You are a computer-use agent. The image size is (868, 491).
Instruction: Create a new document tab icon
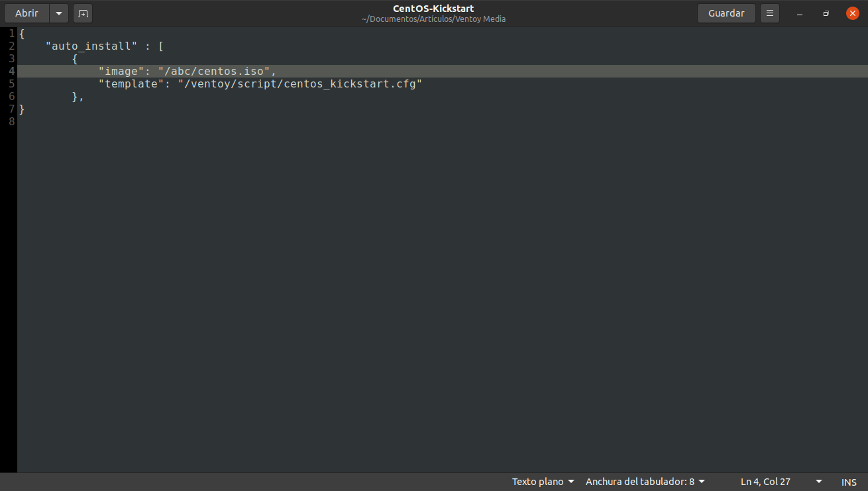click(83, 13)
